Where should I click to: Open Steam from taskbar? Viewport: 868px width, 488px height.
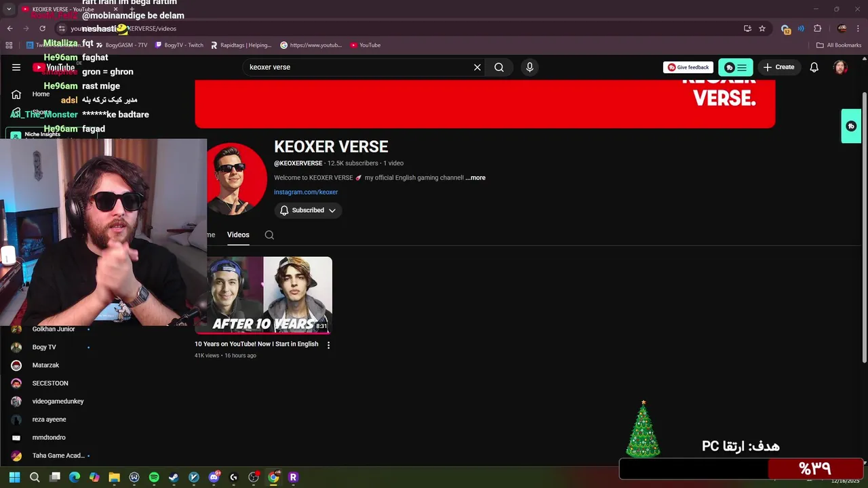pyautogui.click(x=174, y=477)
